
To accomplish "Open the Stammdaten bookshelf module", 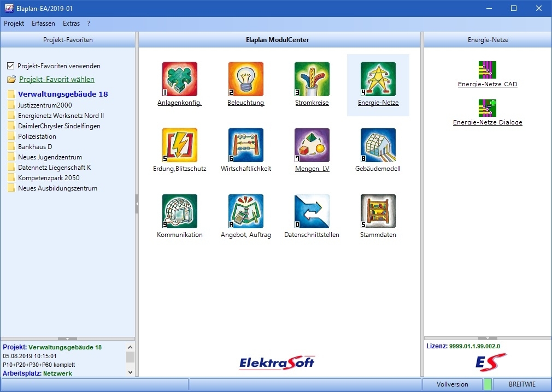I will [378, 211].
